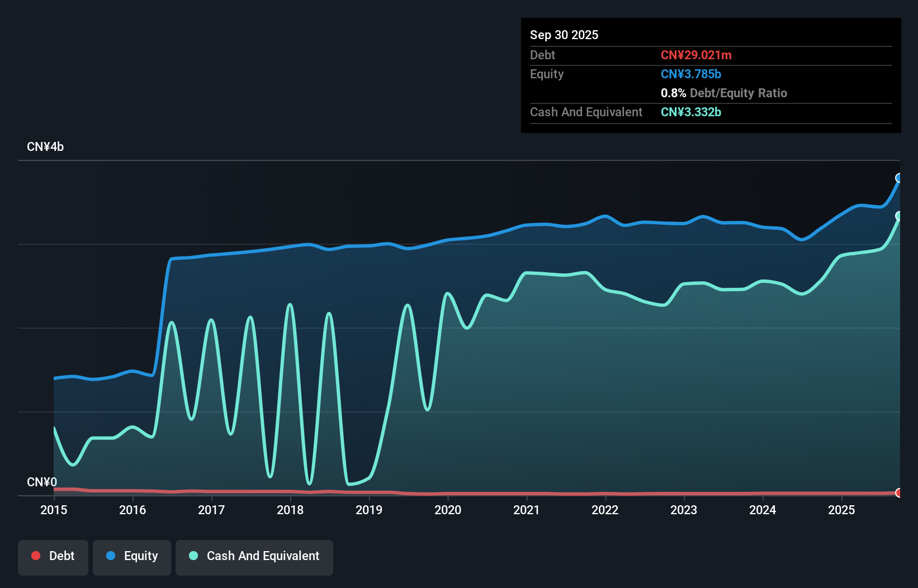Click the CN¥0 y-axis label
Viewport: 918px width, 588px height.
click(x=42, y=482)
